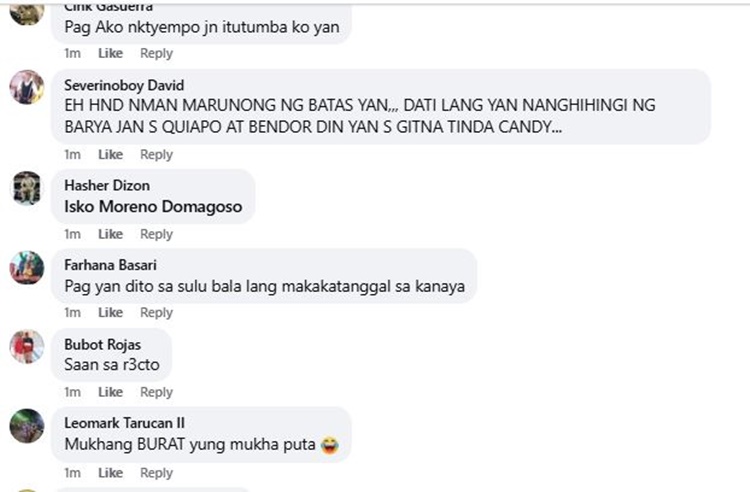
Task: Reply to Hasher Dizon's comment
Action: click(156, 234)
